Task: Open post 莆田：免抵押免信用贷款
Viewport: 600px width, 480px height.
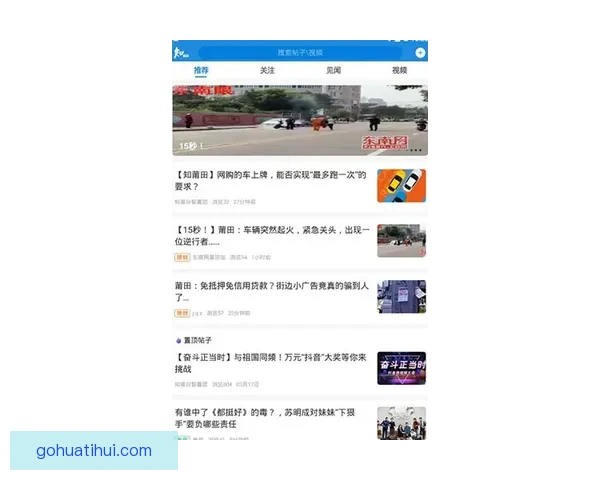Action: click(272, 291)
